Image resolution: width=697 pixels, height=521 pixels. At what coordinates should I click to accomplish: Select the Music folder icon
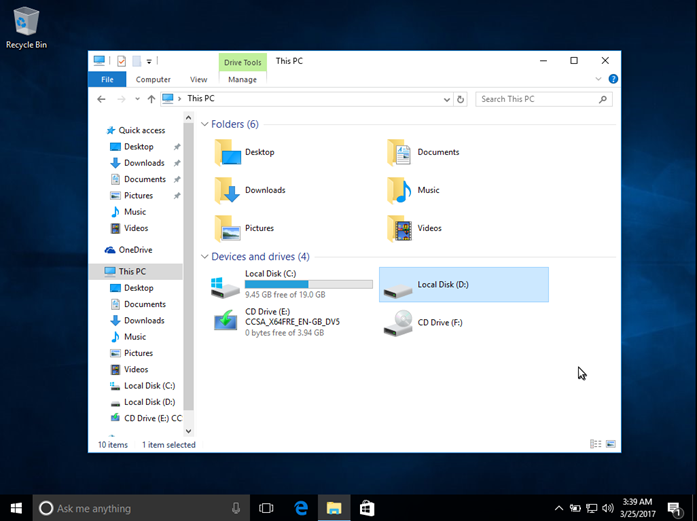[x=399, y=190]
